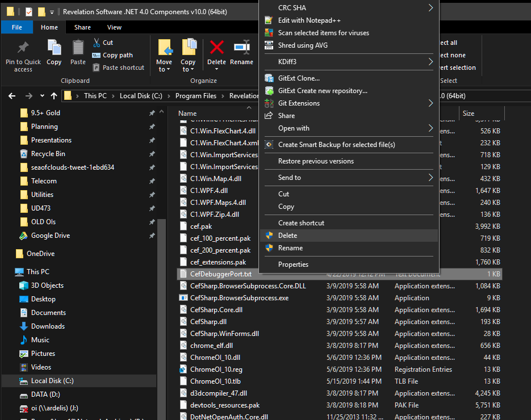The width and height of the screenshot is (531, 420).
Task: Expand the Send to submenu
Action: click(430, 177)
